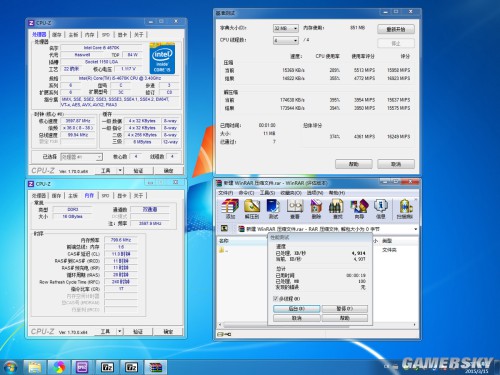The height and width of the screenshot is (375, 500).
Task: Open the WinRAR View (查看) toolbar icon
Action: coord(295,209)
